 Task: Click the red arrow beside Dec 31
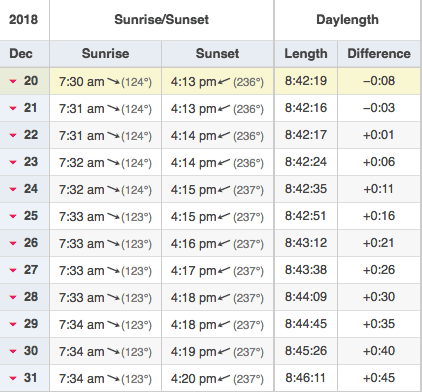click(13, 378)
